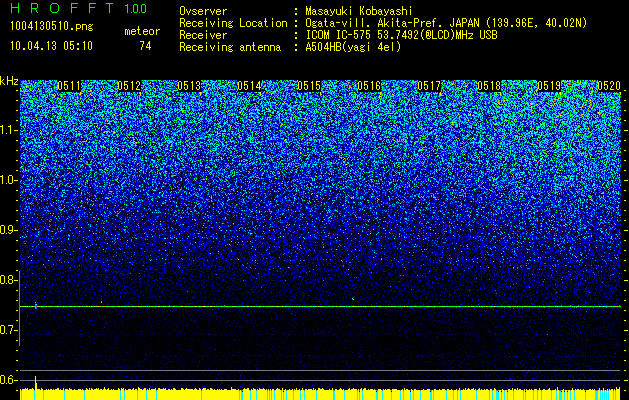Viewport: 629px width, 400px height.
Task: Click the kHz axis unit label
Action: (x=9, y=81)
